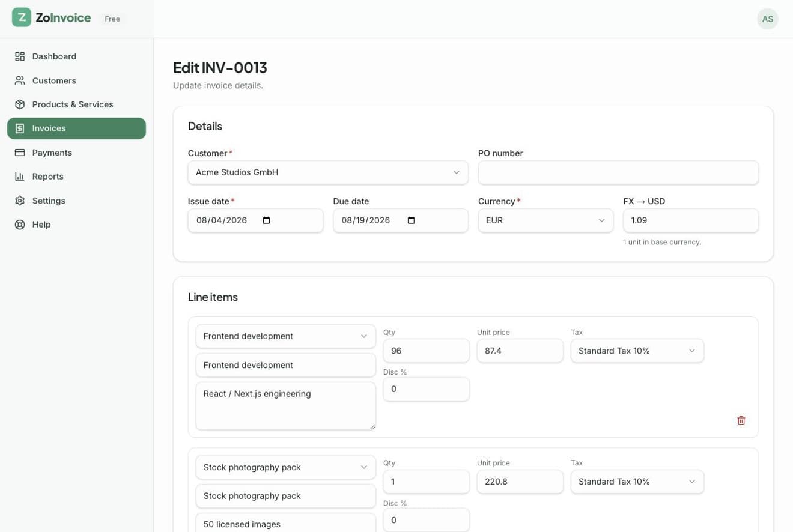Image resolution: width=793 pixels, height=532 pixels.
Task: Click the ZoInvoice brand name
Action: [x=63, y=18]
